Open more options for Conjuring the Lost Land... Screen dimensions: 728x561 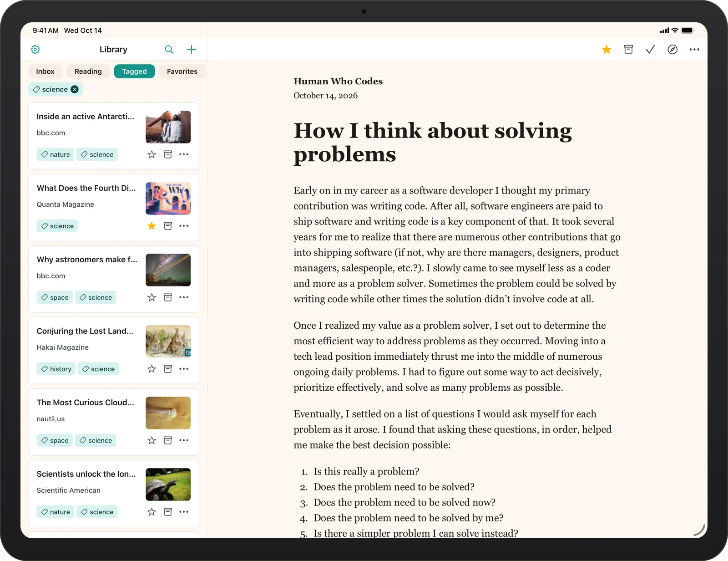click(184, 369)
